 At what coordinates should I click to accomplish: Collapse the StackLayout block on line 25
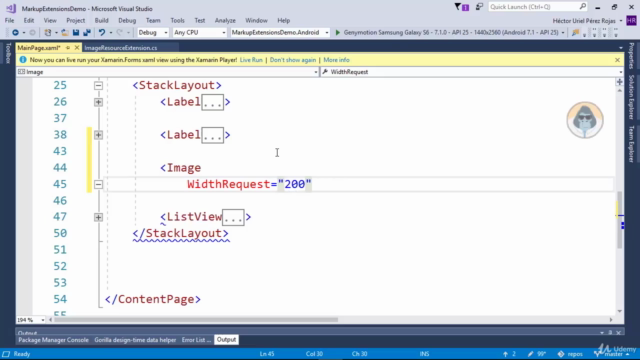pos(98,86)
